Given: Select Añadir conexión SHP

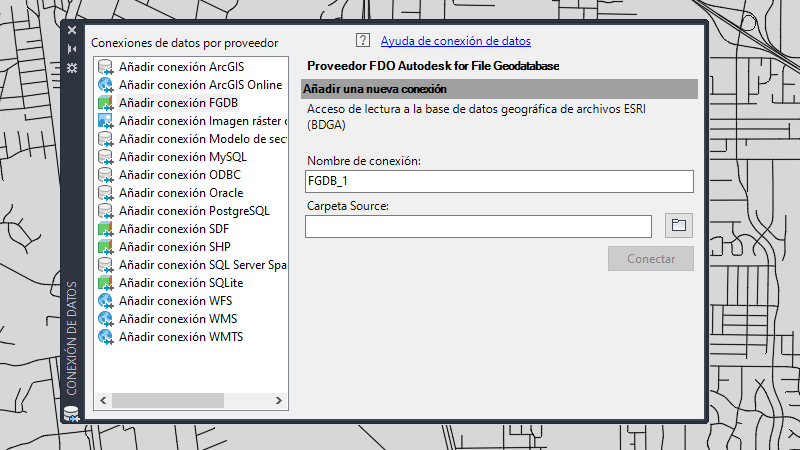Looking at the screenshot, I should point(175,247).
